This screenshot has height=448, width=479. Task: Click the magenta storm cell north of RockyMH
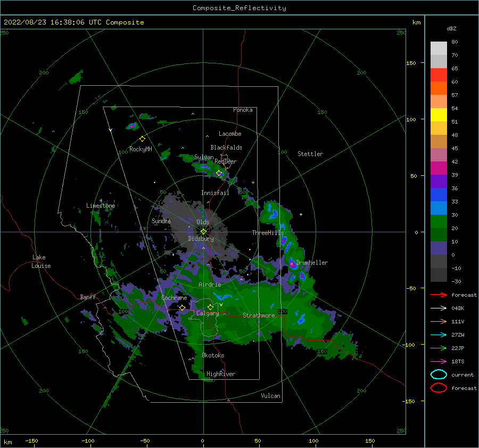(132, 125)
